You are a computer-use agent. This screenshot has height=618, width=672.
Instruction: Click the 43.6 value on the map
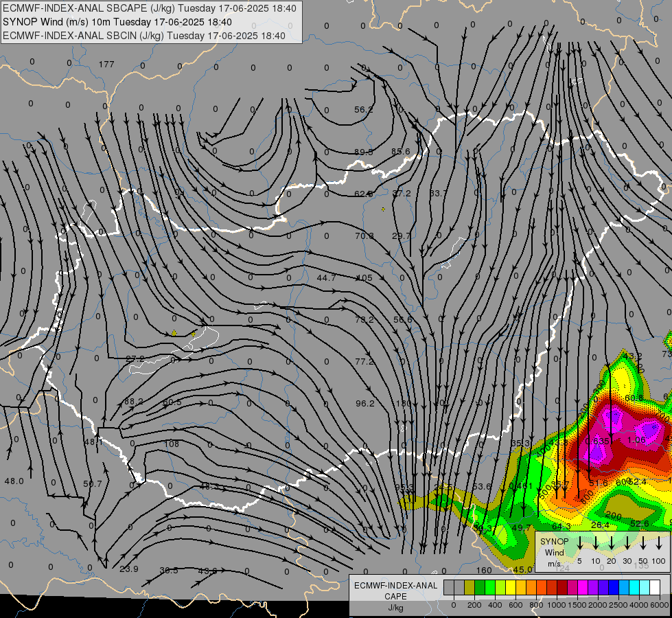click(x=207, y=571)
